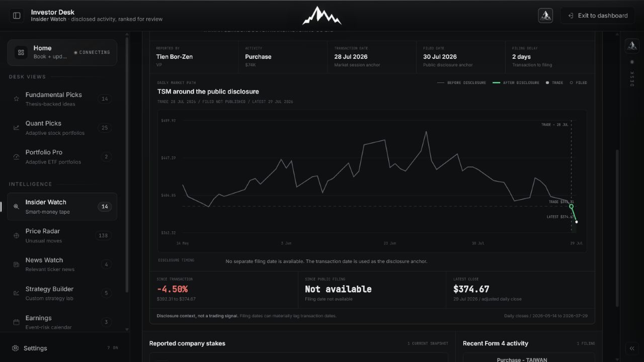Image resolution: width=644 pixels, height=362 pixels.
Task: Go to the Home book view
Action: tap(62, 52)
